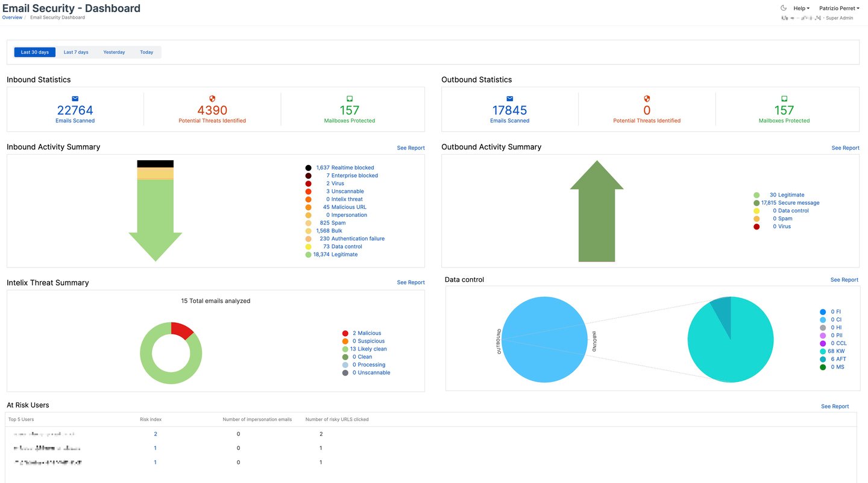
Task: Click the outbound 0 Spam entry
Action: [782, 218]
